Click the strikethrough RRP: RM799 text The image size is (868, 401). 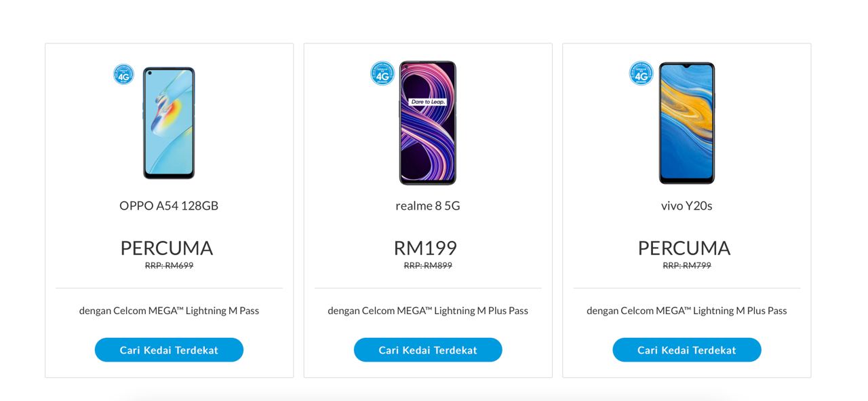[686, 266]
